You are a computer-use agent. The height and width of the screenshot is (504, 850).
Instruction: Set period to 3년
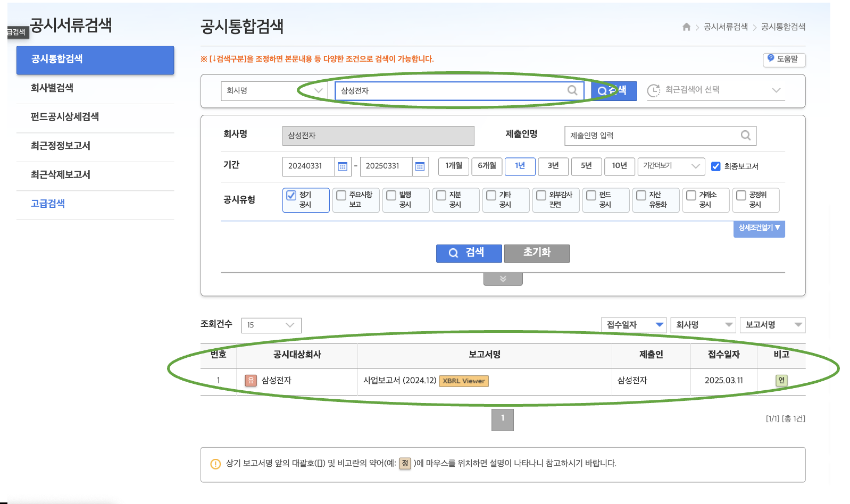[x=553, y=166]
